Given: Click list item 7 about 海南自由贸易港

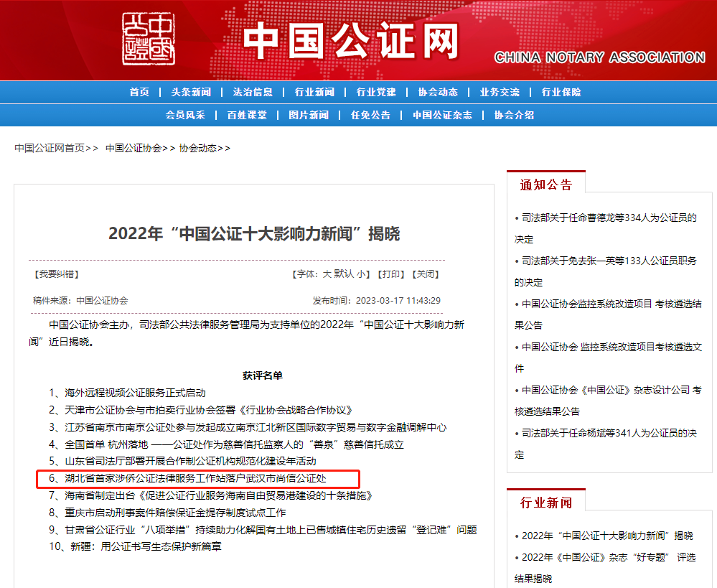Looking at the screenshot, I should click(x=211, y=495).
